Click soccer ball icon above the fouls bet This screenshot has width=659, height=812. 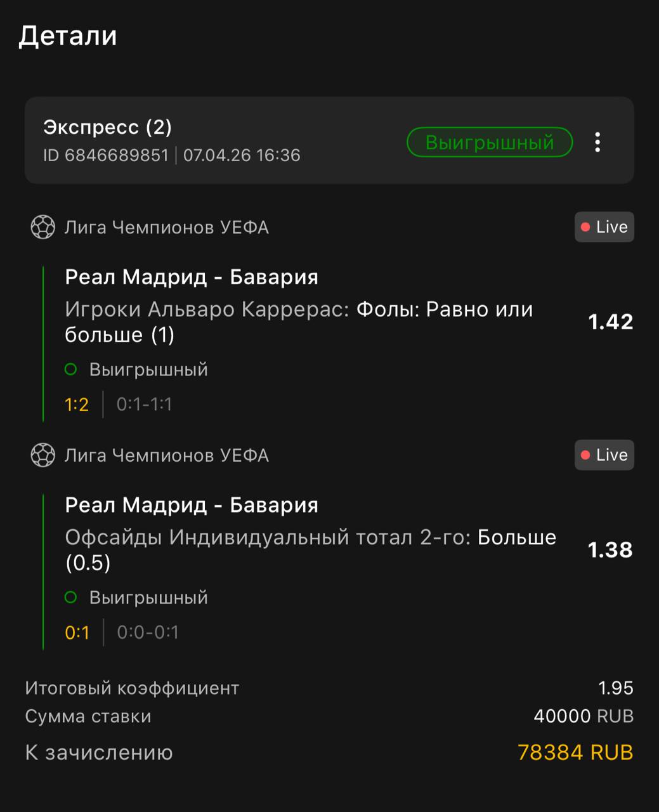(x=42, y=227)
